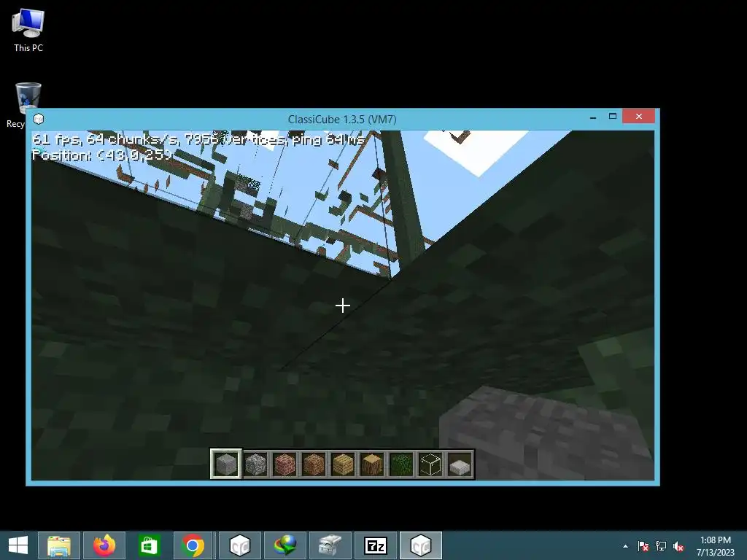Screen dimensions: 747x560
Task: Click the ClassiCube window title icon
Action: click(39, 119)
